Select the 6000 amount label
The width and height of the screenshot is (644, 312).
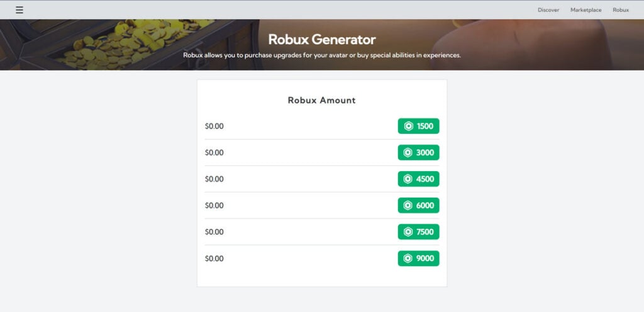(x=425, y=206)
